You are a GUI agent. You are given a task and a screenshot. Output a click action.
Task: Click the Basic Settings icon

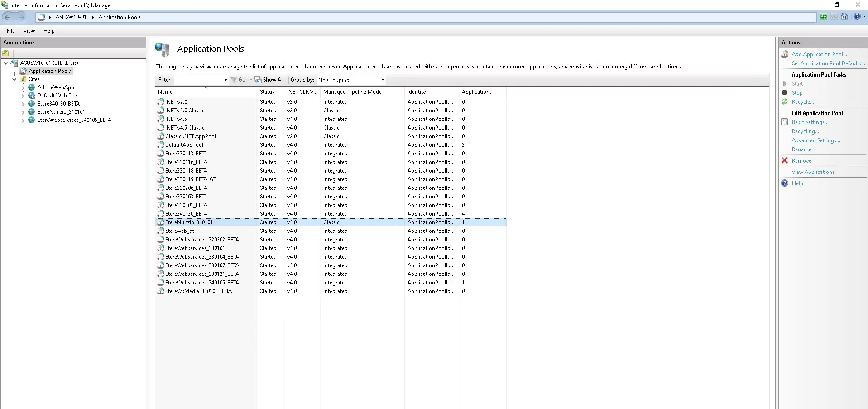click(x=785, y=122)
